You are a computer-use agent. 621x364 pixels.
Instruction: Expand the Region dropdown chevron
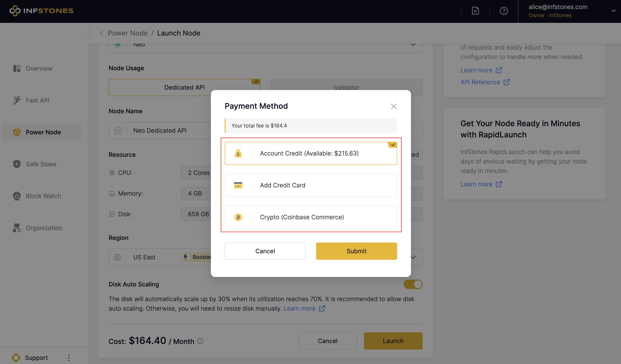tap(413, 257)
